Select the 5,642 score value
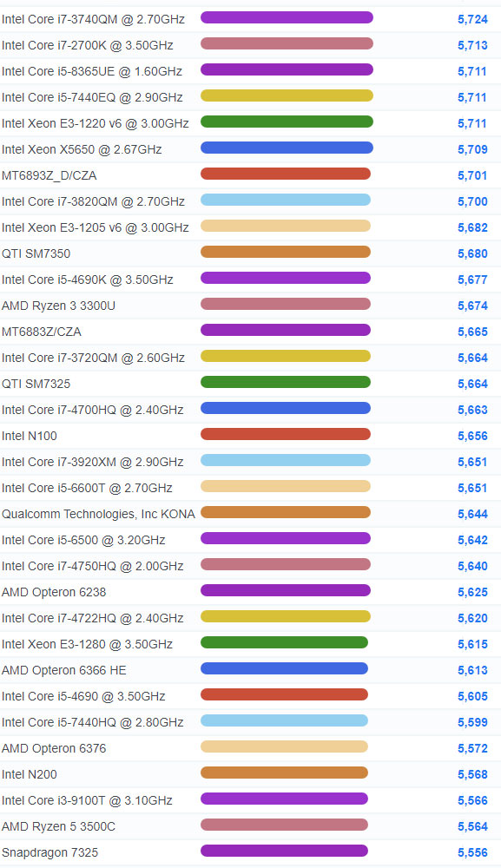 click(472, 540)
